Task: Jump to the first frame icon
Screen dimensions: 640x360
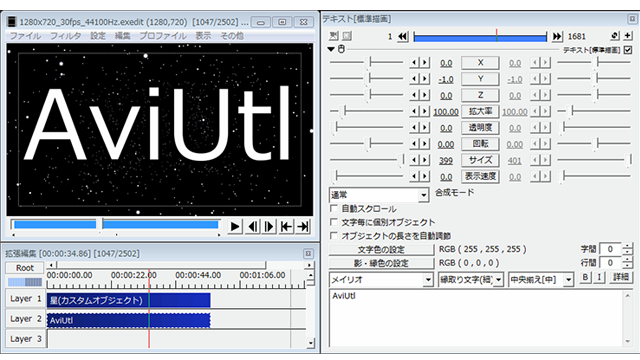Action: [x=286, y=227]
